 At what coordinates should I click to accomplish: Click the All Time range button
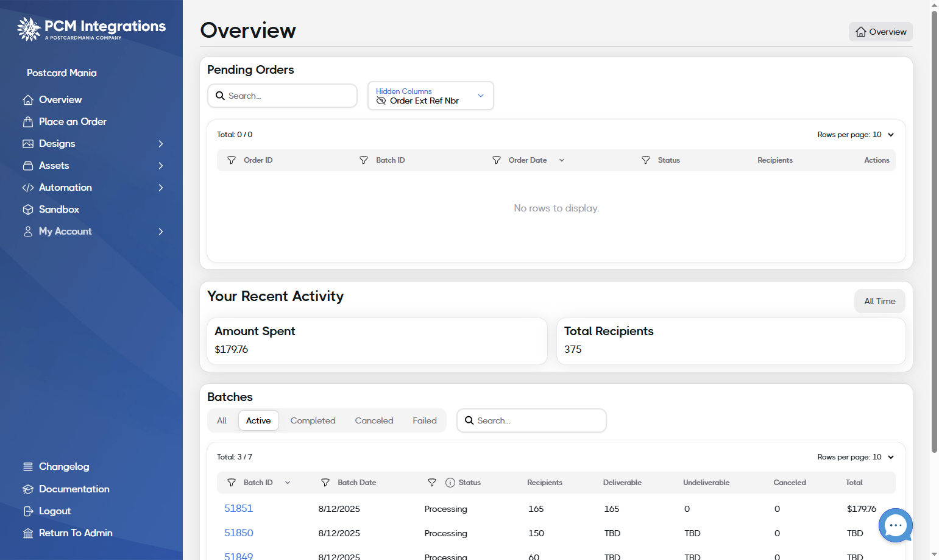[x=880, y=301]
